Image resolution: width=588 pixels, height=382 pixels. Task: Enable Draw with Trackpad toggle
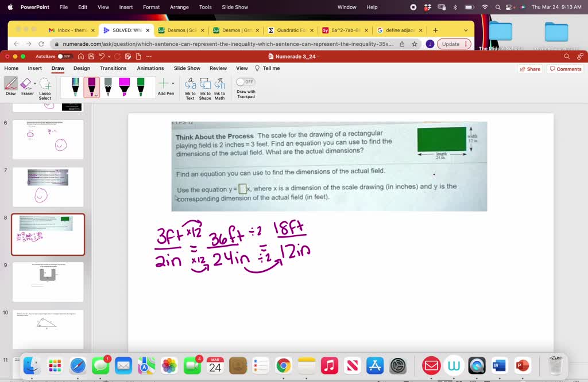click(x=246, y=82)
